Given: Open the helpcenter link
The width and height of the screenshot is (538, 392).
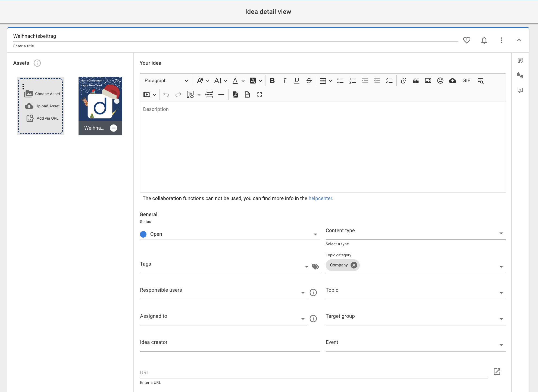Looking at the screenshot, I should coord(320,198).
